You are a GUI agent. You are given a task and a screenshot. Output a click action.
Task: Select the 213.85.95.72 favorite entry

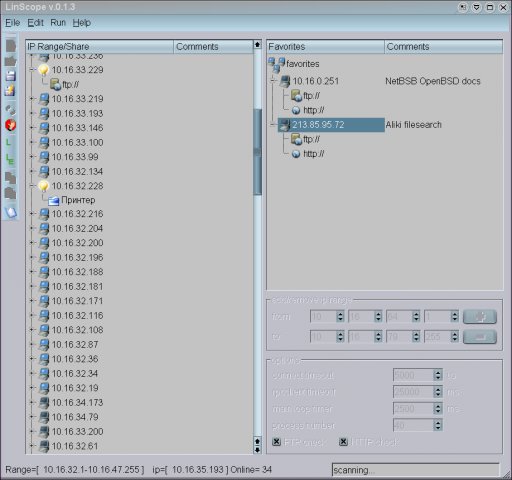(331, 125)
